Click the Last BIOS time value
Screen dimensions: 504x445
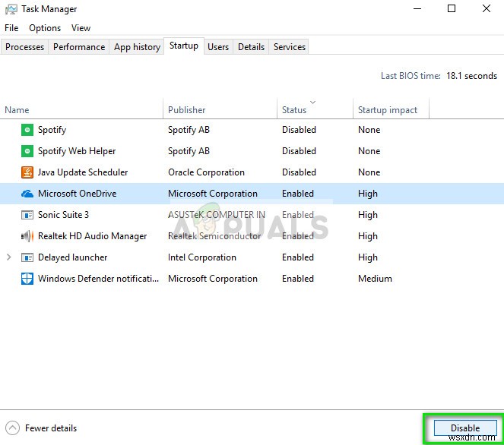tap(471, 76)
